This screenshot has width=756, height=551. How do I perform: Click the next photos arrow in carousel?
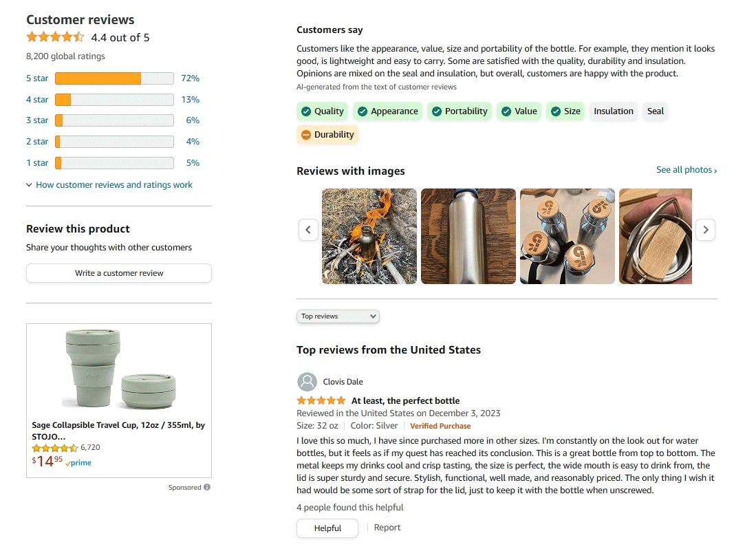point(705,230)
